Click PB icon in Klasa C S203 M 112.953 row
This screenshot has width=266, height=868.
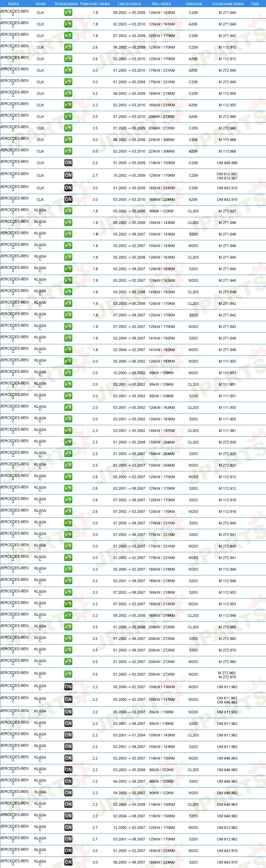(x=68, y=592)
